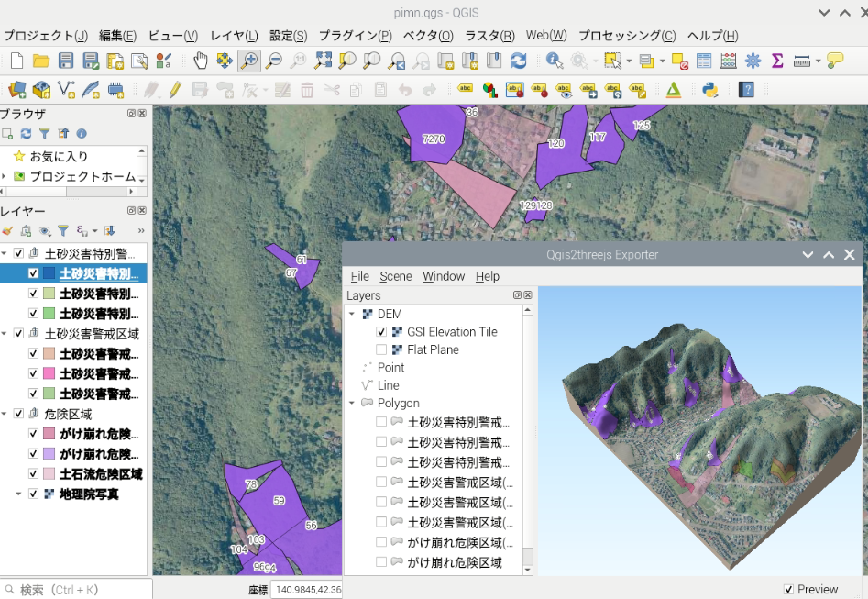Click the Save Project icon
This screenshot has height=599, width=868.
click(66, 61)
